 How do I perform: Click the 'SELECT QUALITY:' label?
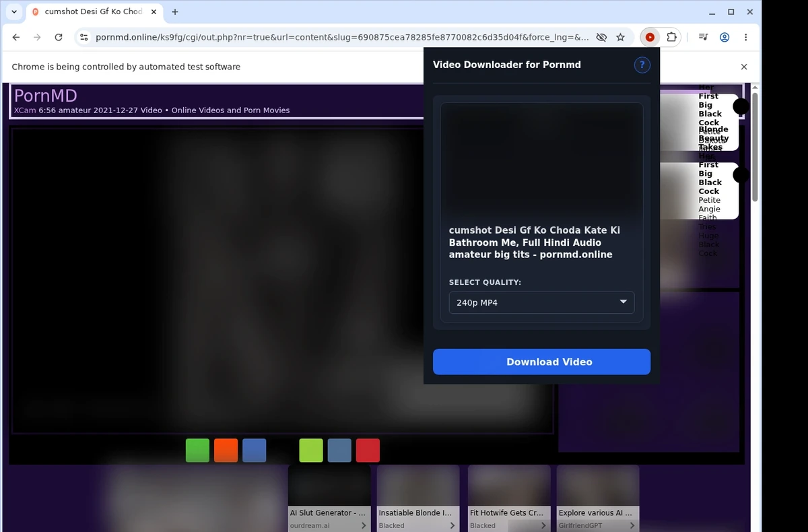[485, 282]
